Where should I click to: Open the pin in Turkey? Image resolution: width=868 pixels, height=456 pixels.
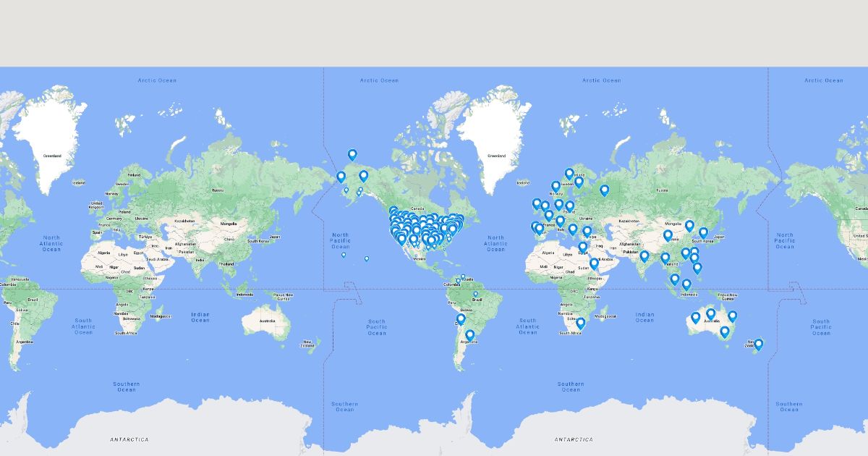(x=587, y=231)
